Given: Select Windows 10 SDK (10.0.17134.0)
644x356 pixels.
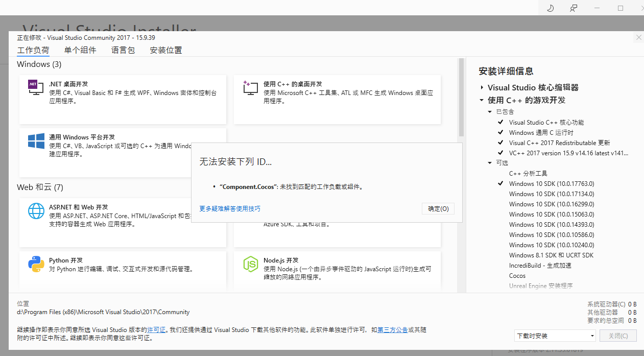Looking at the screenshot, I should point(552,194).
